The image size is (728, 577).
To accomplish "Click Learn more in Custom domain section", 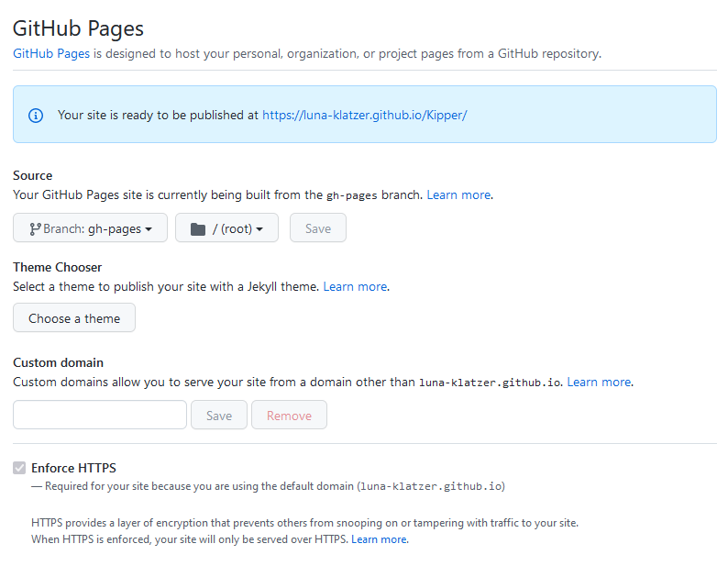I will click(599, 382).
